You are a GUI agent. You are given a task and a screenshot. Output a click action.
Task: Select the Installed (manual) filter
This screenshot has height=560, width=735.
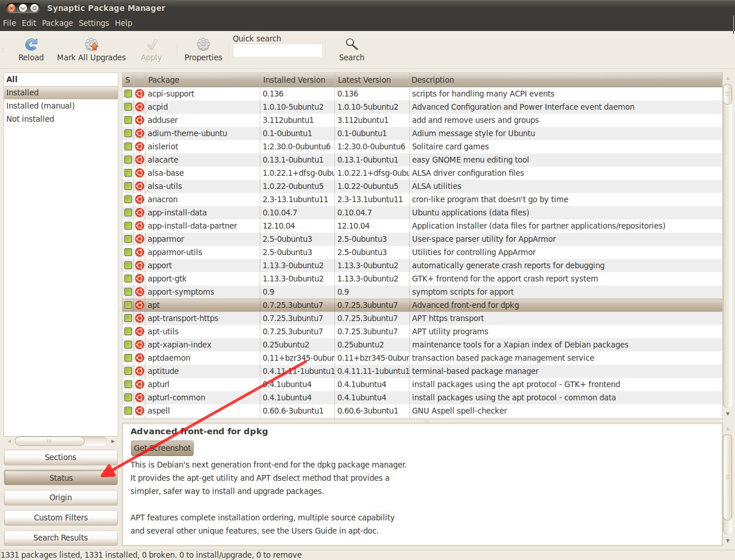[61, 106]
